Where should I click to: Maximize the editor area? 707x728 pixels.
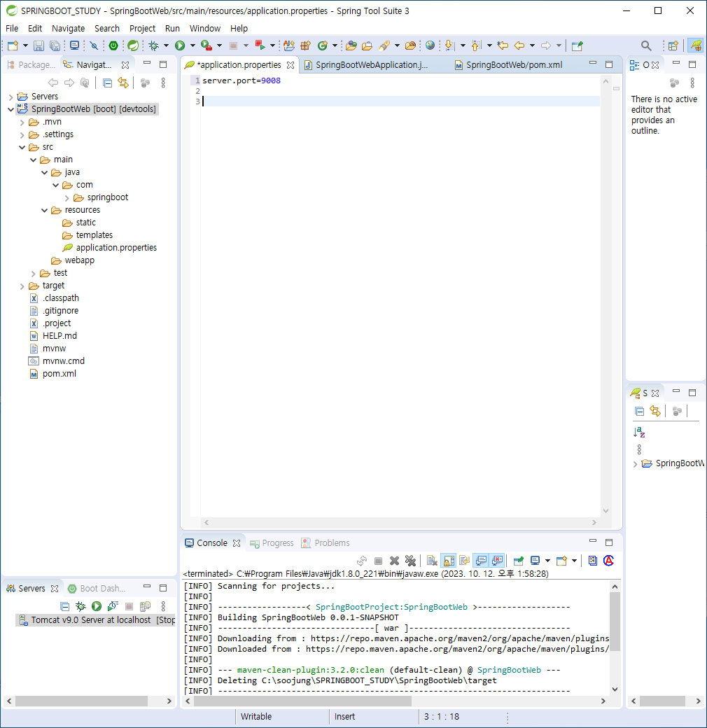(x=609, y=64)
